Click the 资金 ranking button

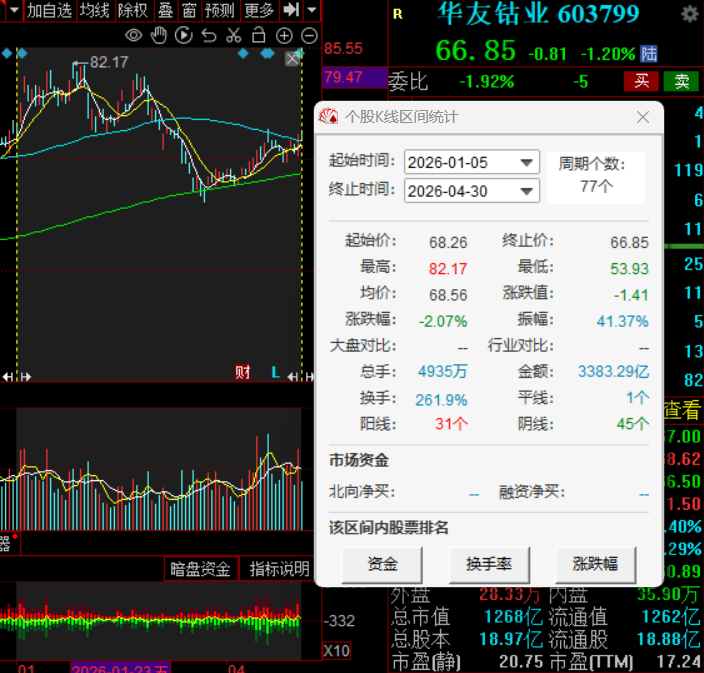coord(382,564)
